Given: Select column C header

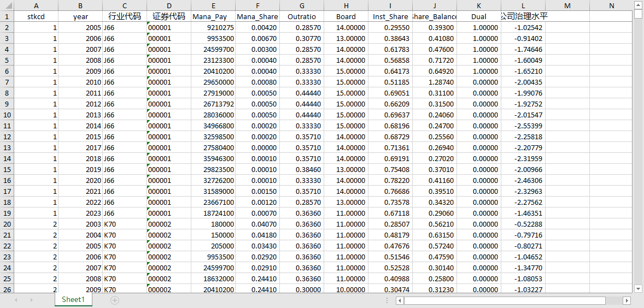Looking at the screenshot, I should point(125,5).
